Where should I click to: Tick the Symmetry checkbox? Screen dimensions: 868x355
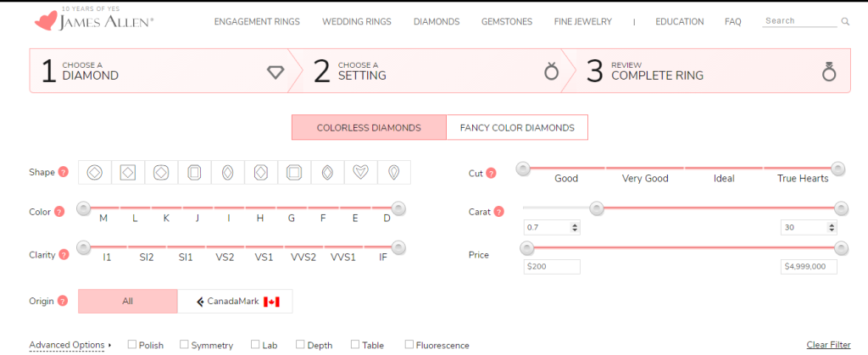pos(184,345)
